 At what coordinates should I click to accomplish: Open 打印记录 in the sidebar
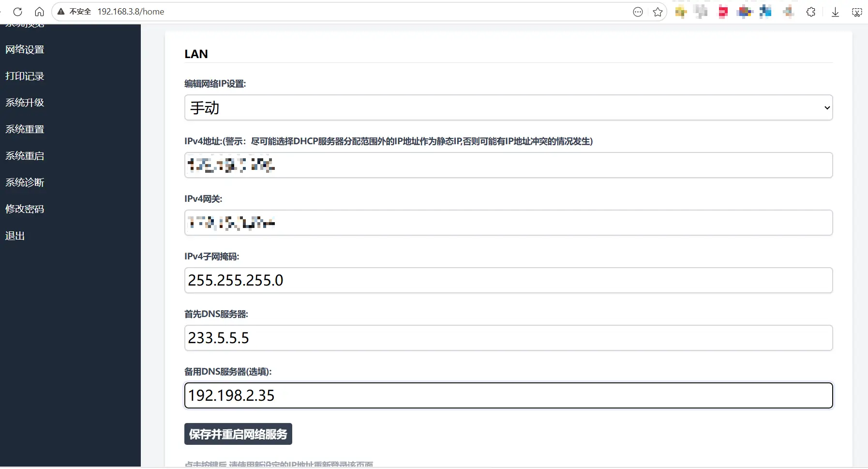(x=25, y=76)
